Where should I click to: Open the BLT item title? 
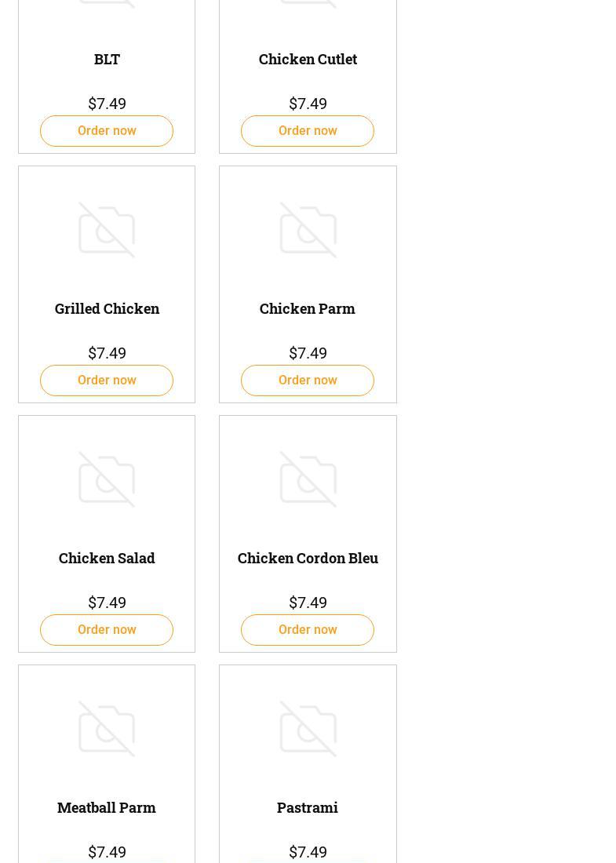point(107,60)
